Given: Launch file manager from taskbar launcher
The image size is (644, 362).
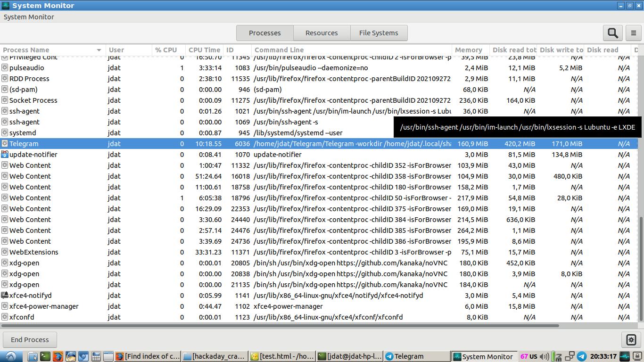Looking at the screenshot, I should (x=33, y=356).
